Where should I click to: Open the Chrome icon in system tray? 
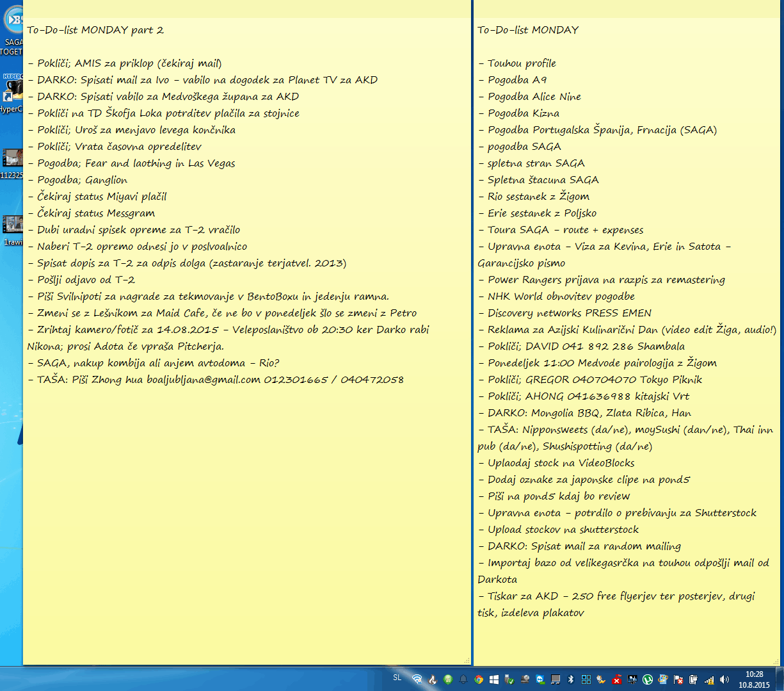pos(479,679)
